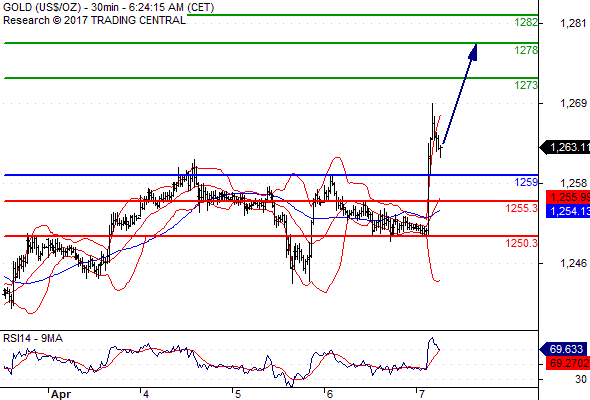Click the date axis label '5'
The width and height of the screenshot is (590, 400).
click(x=238, y=394)
